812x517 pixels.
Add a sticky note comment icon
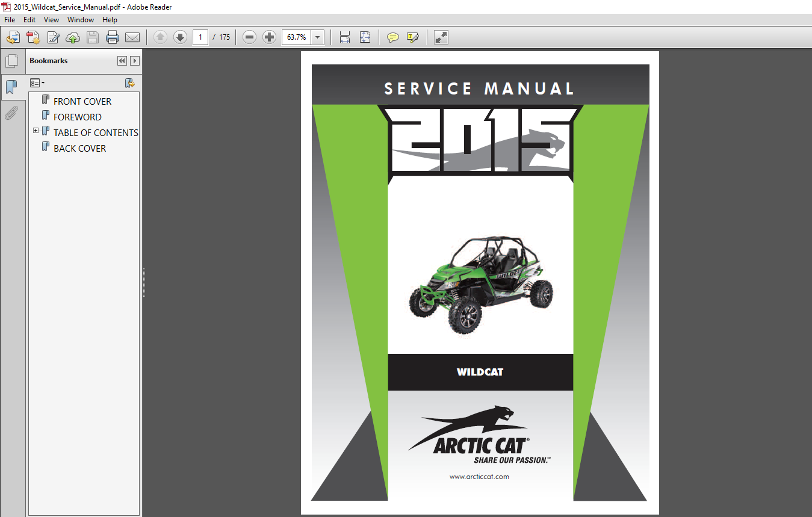tap(392, 37)
